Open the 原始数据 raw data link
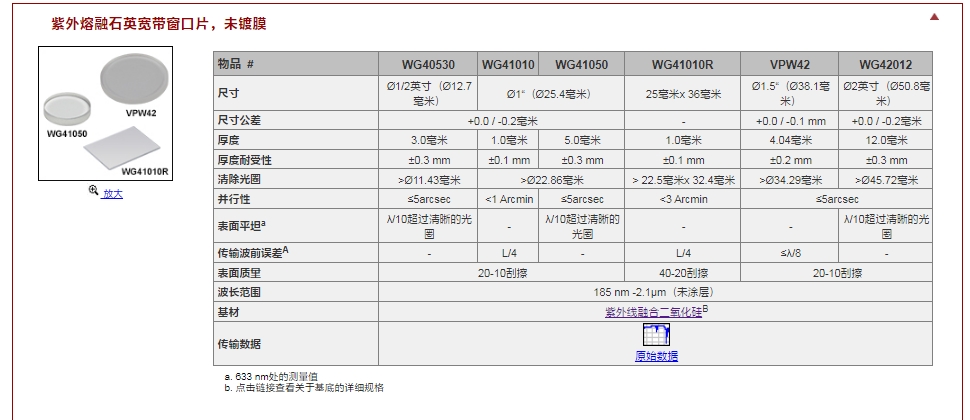The height and width of the screenshot is (420, 970). pos(656,356)
